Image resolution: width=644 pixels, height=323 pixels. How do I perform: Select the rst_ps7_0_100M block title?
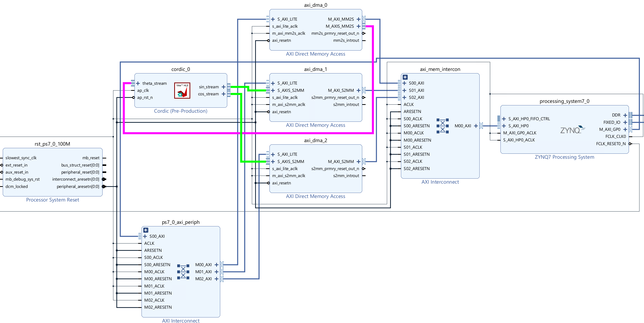(x=52, y=144)
